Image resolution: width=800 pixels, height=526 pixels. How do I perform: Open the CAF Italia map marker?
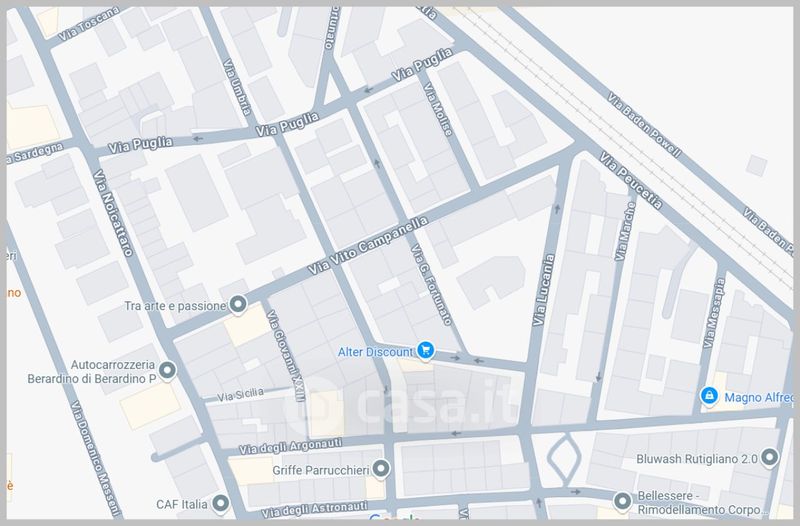221,502
